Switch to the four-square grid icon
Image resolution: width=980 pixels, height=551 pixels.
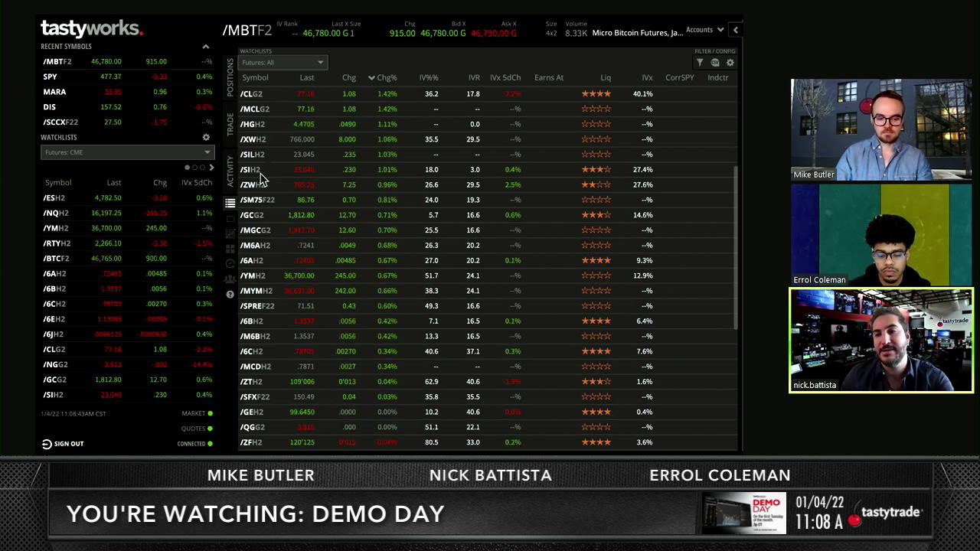click(230, 249)
